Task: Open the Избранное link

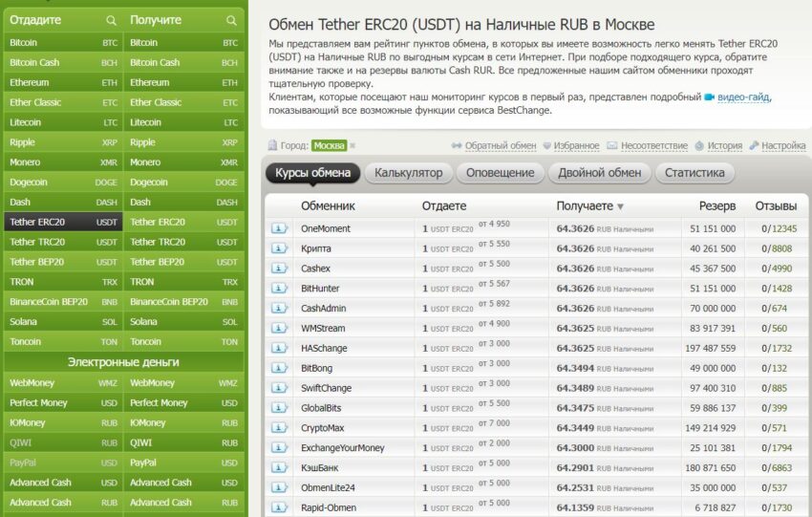Action: tap(576, 146)
